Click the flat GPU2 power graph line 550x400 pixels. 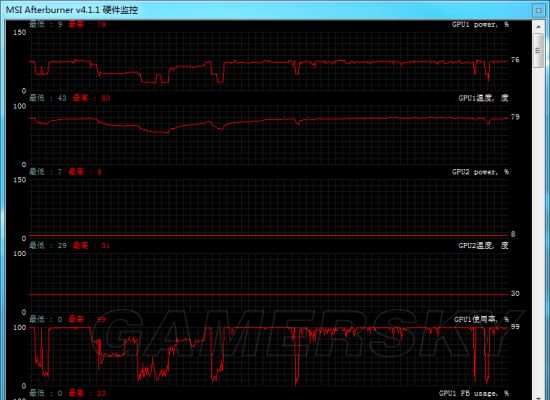269,235
